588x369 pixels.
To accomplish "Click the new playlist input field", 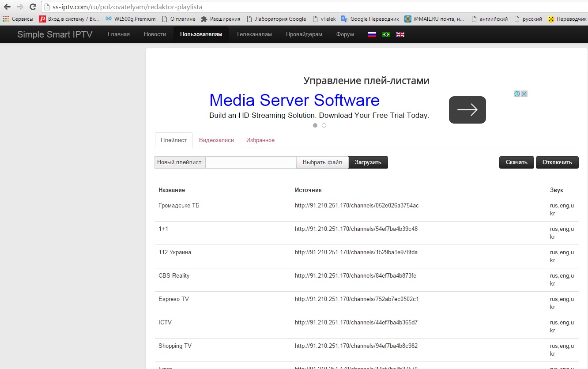I will [x=251, y=162].
